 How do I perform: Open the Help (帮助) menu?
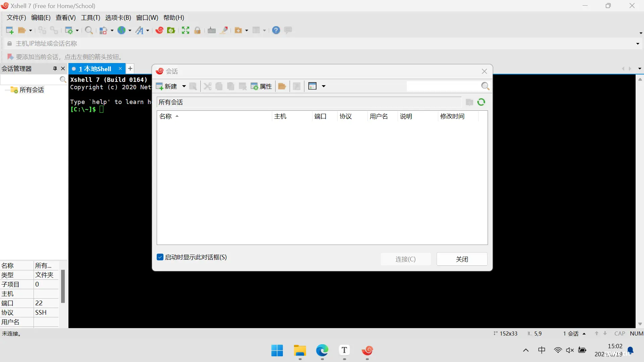(x=174, y=18)
